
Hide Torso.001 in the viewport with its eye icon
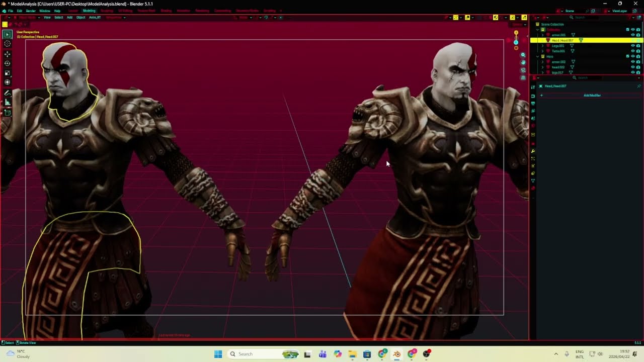click(x=633, y=51)
